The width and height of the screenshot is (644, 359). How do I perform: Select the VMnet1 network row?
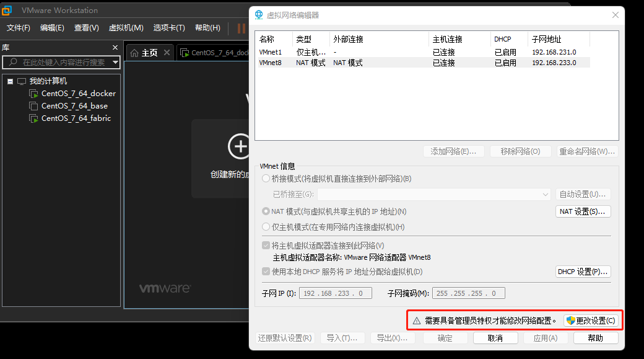point(424,52)
